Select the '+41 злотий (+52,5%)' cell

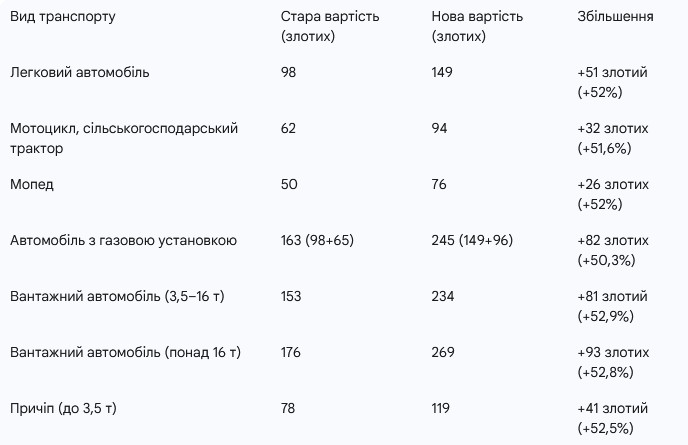(613, 418)
